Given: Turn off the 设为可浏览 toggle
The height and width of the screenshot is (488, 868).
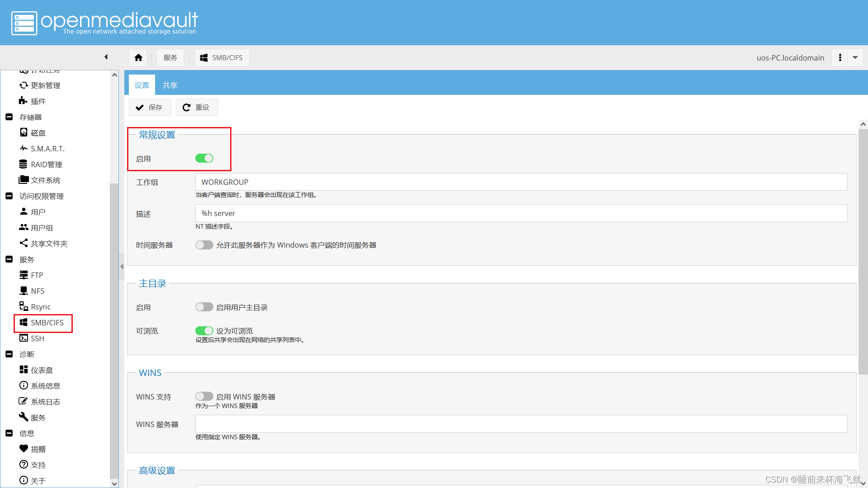Looking at the screenshot, I should click(x=204, y=331).
